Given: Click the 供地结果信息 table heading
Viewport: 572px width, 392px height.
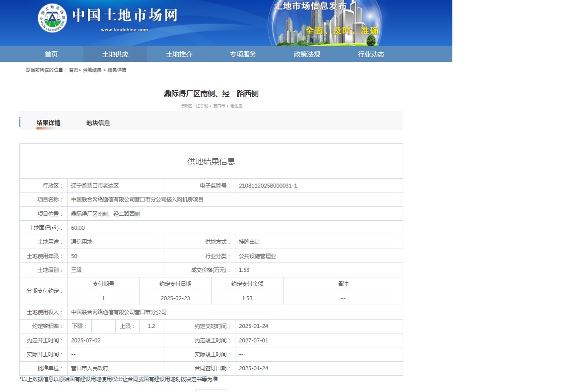Looking at the screenshot, I should point(211,161).
